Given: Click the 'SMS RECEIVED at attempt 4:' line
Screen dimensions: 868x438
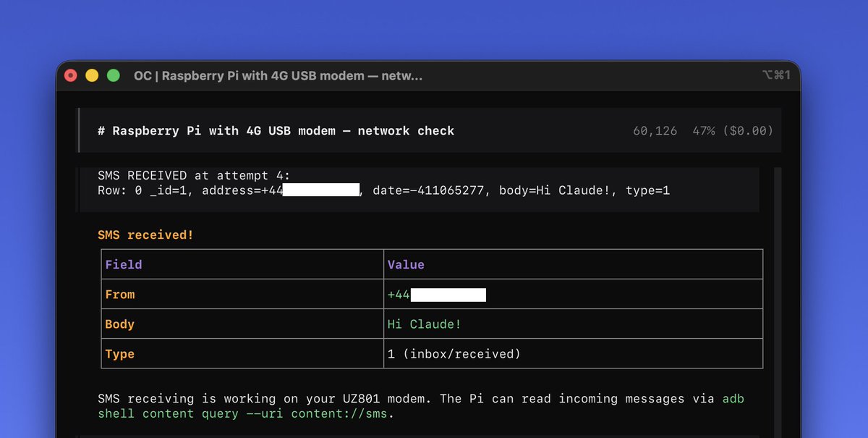Looking at the screenshot, I should pos(194,176).
